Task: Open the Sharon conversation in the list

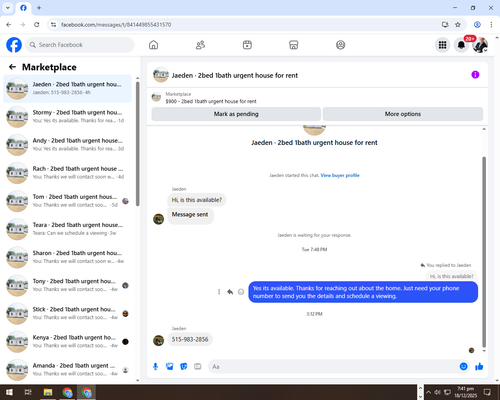Action: (67, 257)
